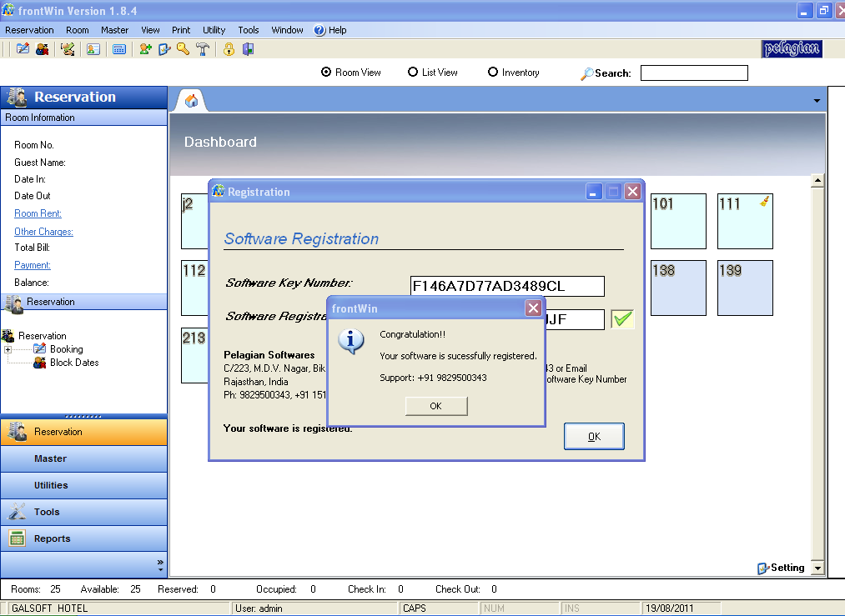Open the Master sidebar section
The height and width of the screenshot is (616, 845).
pyautogui.click(x=83, y=458)
